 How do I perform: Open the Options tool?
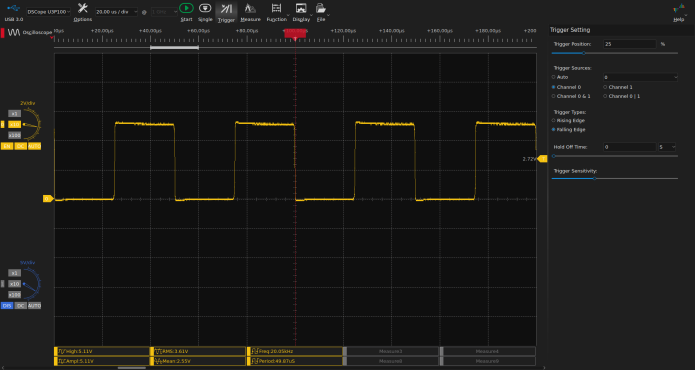[x=82, y=12]
